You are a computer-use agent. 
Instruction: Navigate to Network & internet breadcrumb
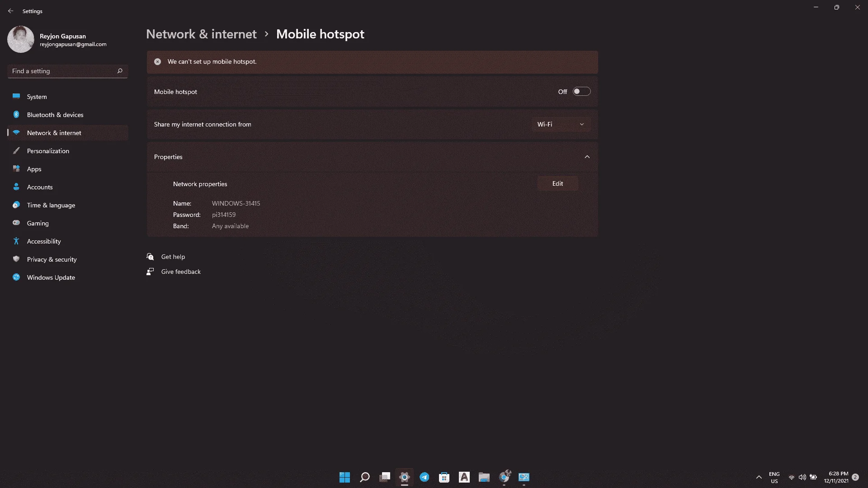[201, 34]
